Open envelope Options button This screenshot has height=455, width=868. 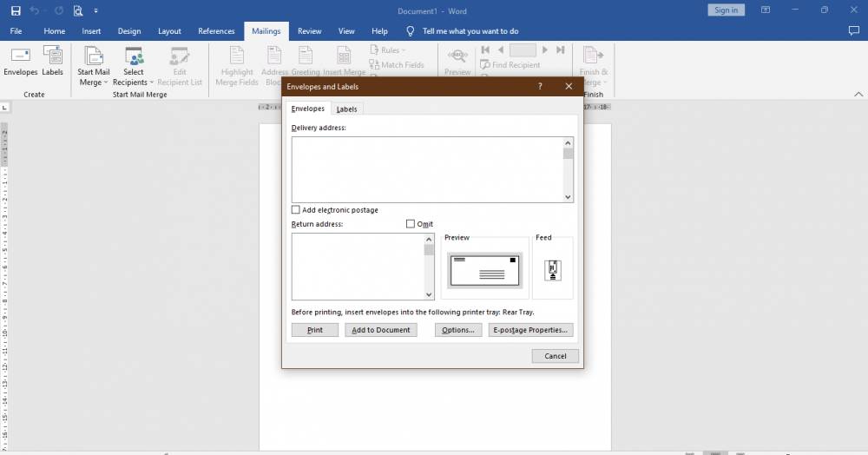(x=458, y=330)
